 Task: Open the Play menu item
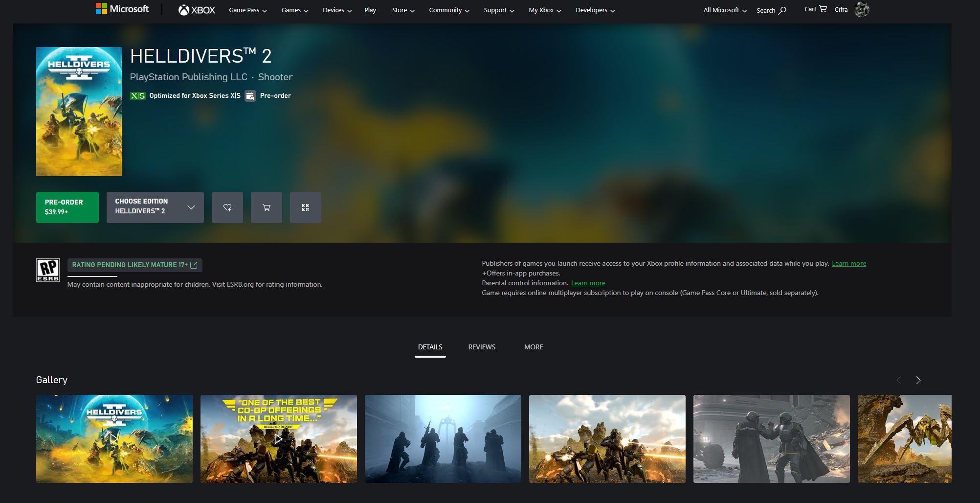click(370, 10)
